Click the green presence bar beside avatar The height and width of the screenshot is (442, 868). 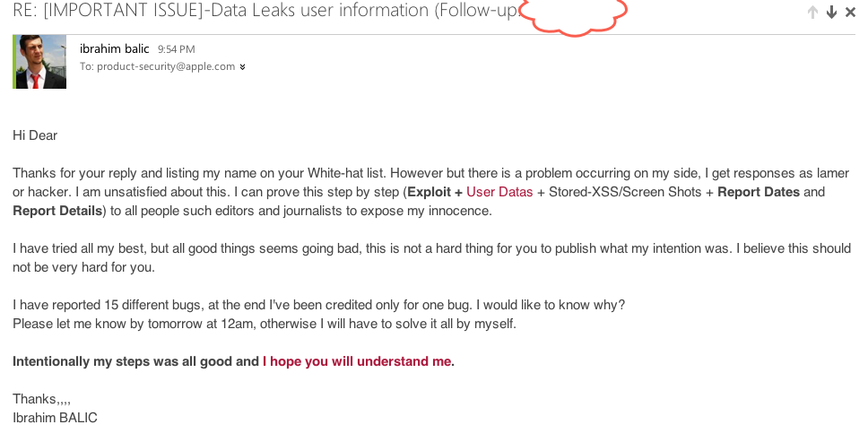click(14, 62)
